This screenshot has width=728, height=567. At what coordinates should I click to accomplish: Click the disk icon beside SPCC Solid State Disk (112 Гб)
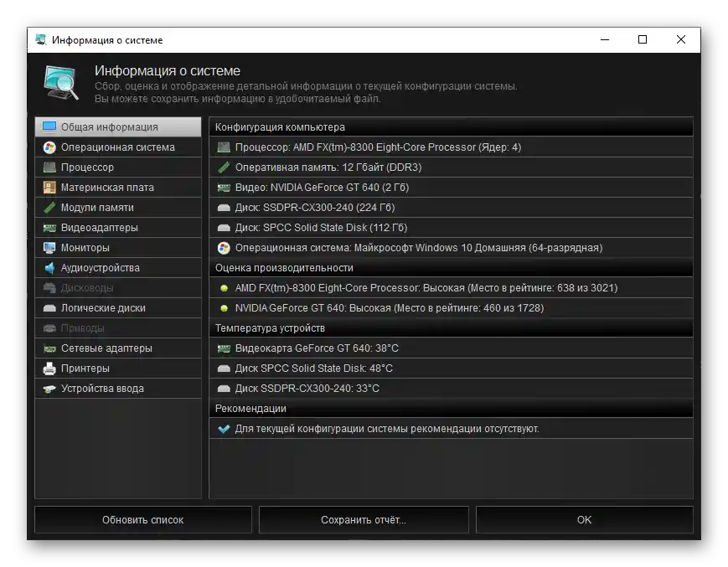point(224,228)
